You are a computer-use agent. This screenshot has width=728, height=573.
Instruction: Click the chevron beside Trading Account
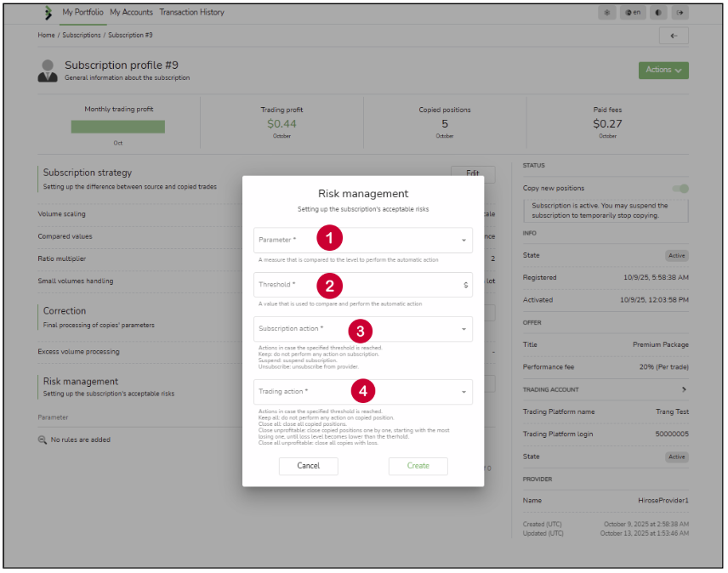click(x=684, y=389)
